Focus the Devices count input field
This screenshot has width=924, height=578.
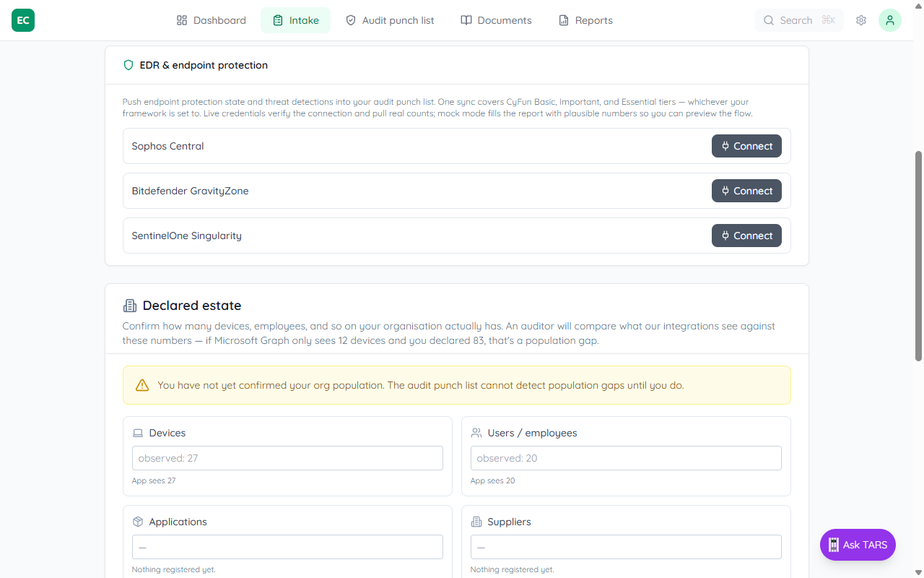(287, 458)
